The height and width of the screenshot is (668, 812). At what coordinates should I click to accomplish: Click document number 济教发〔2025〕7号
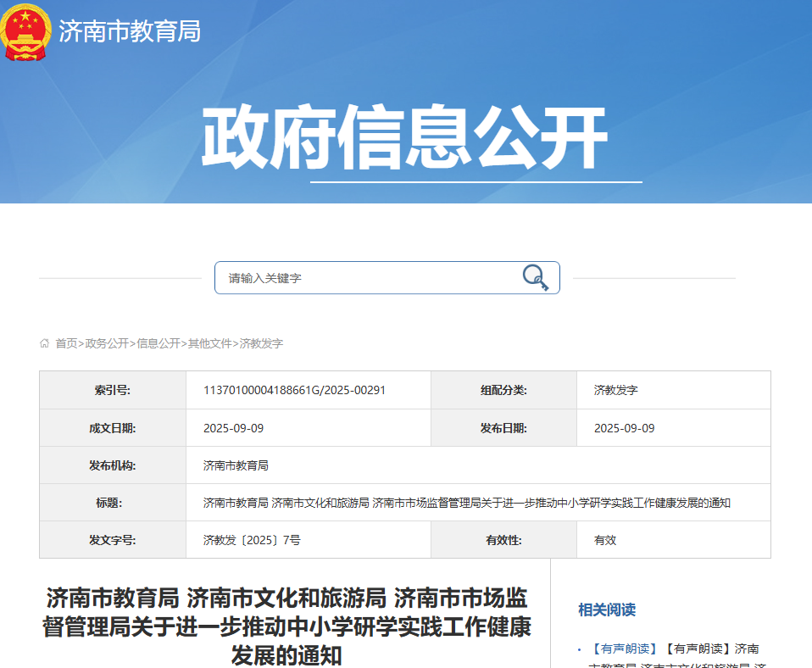point(252,540)
